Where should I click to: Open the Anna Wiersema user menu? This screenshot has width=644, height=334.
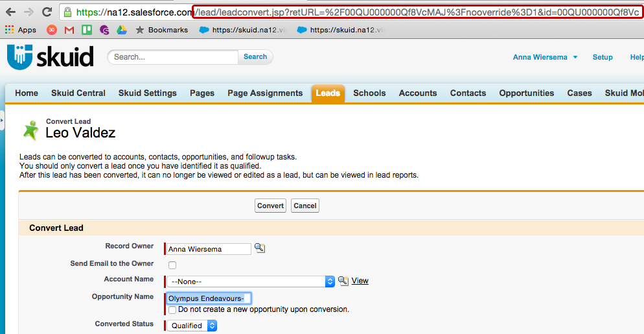coord(544,57)
